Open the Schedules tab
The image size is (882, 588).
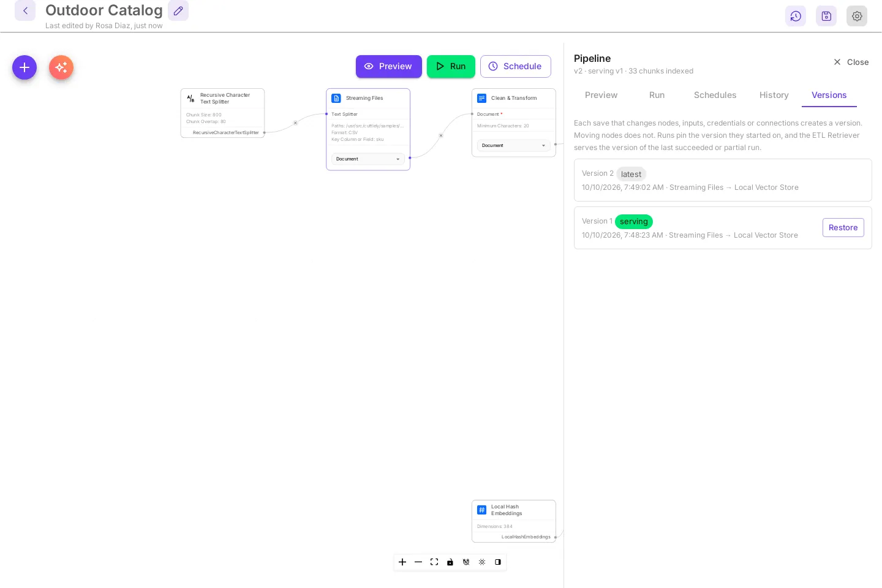715,95
